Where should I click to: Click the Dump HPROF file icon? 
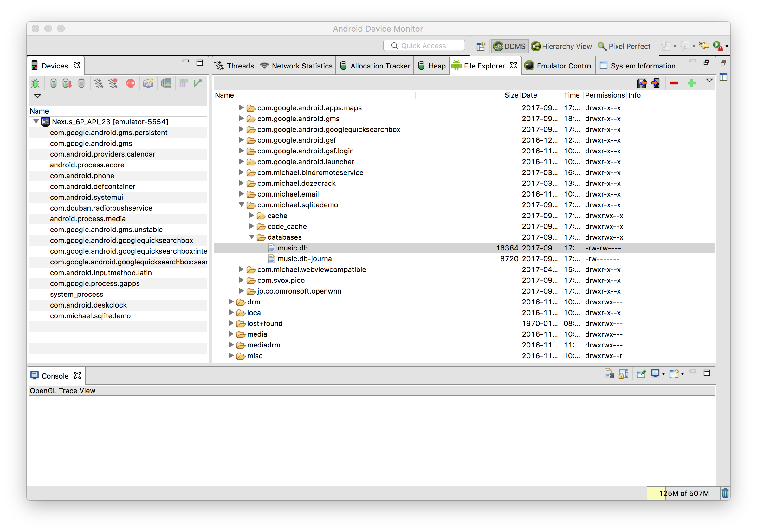pyautogui.click(x=67, y=83)
